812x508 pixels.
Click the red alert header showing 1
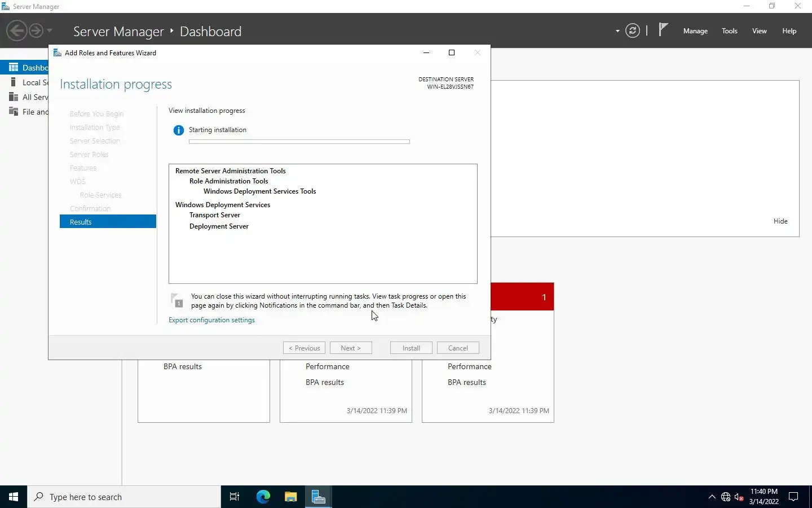pos(522,297)
